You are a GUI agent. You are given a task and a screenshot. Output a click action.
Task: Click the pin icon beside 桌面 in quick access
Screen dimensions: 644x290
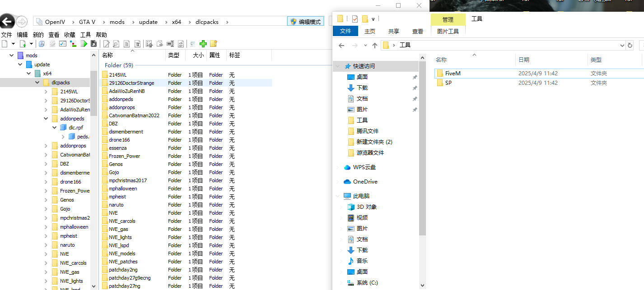[x=415, y=77]
